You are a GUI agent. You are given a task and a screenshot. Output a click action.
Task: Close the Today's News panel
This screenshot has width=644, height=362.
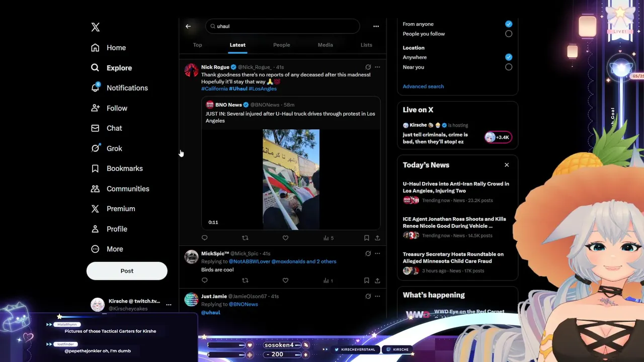(x=507, y=165)
